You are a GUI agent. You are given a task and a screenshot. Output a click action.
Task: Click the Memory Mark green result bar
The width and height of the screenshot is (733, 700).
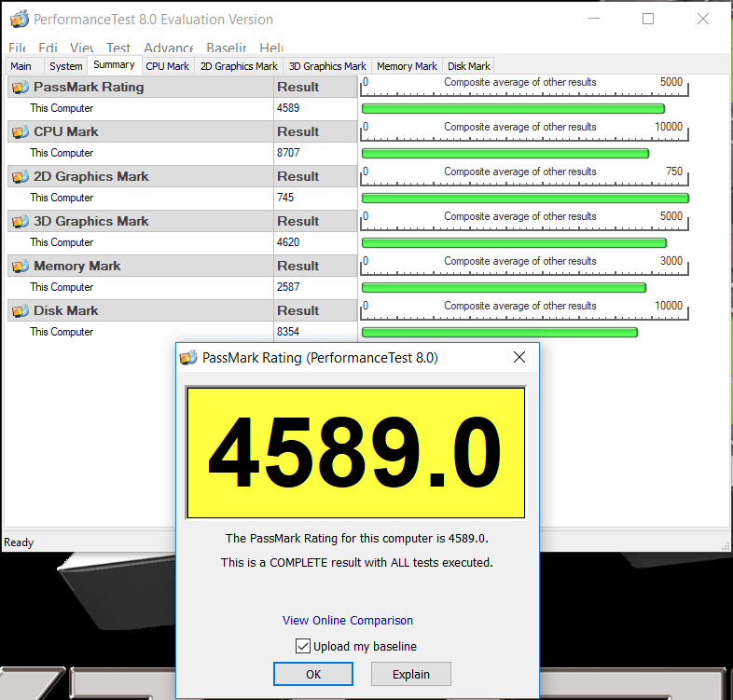click(504, 288)
